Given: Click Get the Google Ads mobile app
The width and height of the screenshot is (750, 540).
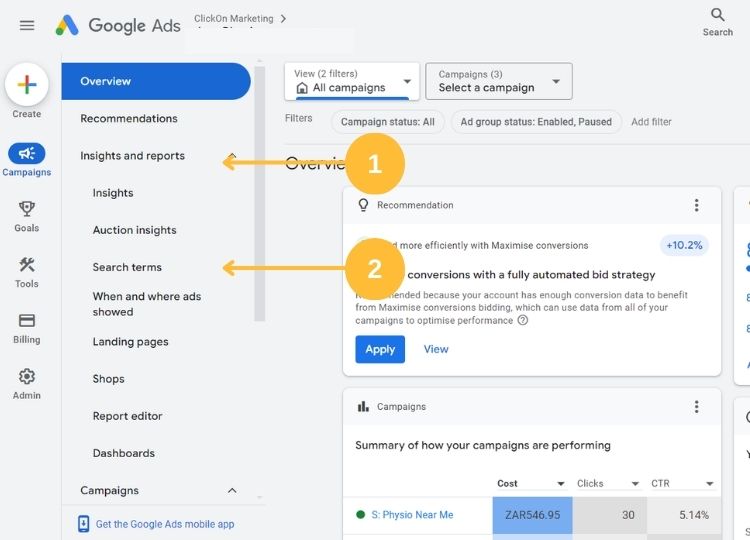Looking at the screenshot, I should click(165, 524).
